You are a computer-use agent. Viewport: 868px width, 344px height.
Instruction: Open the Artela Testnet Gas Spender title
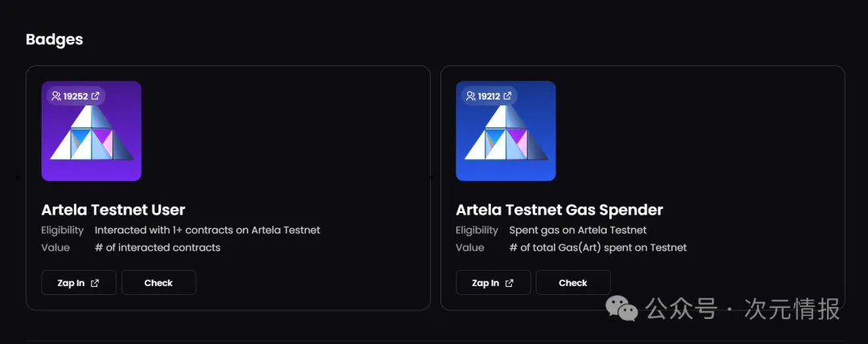559,210
